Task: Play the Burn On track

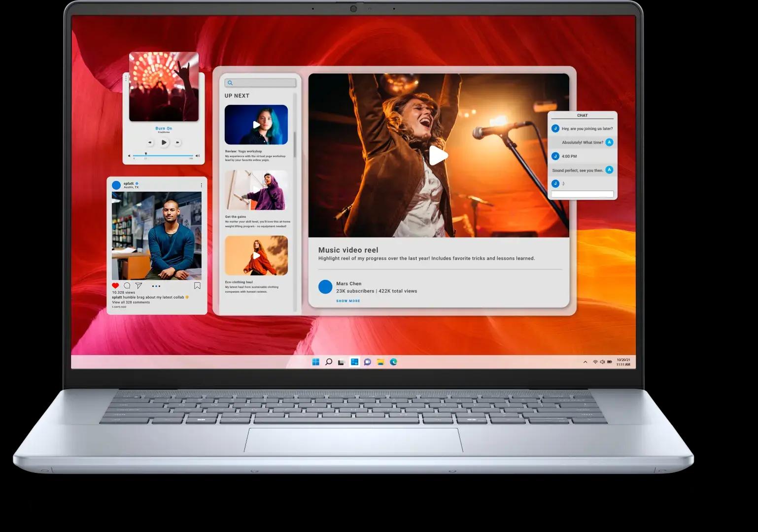Action: click(x=164, y=142)
